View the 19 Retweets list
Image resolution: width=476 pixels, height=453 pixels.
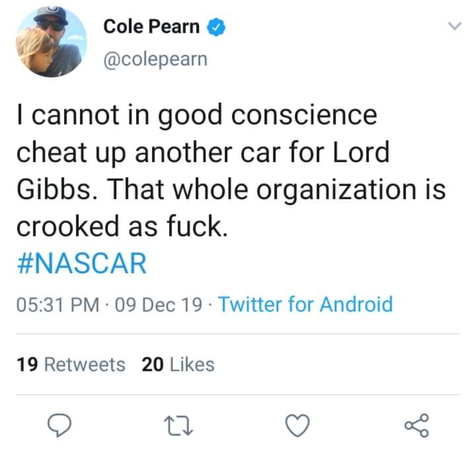(x=71, y=364)
